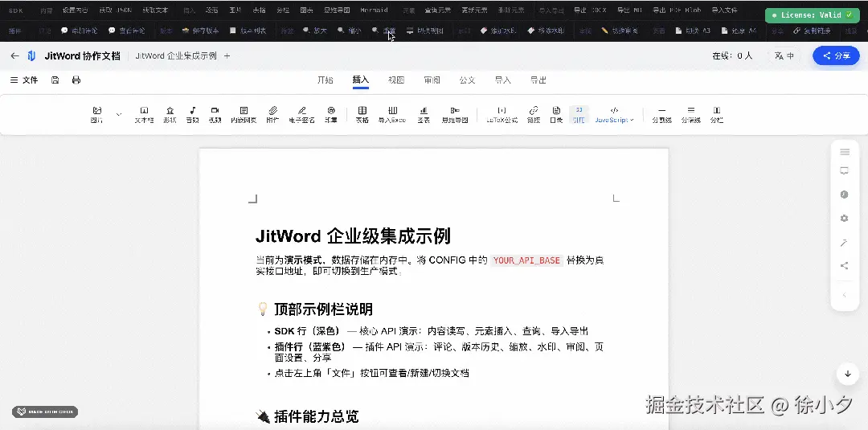Viewport: 868px width, 430px height.
Task: Add a new document with plus icon
Action: coord(227,56)
